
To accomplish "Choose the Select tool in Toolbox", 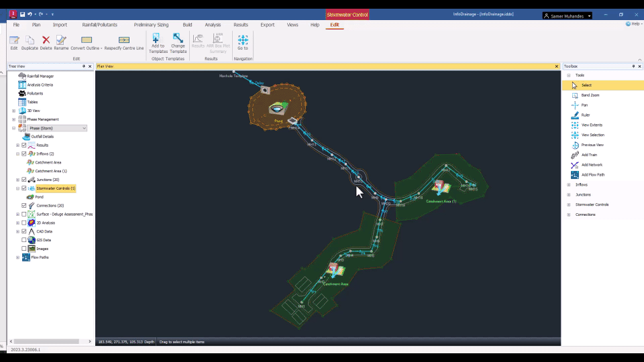I will tap(603, 85).
